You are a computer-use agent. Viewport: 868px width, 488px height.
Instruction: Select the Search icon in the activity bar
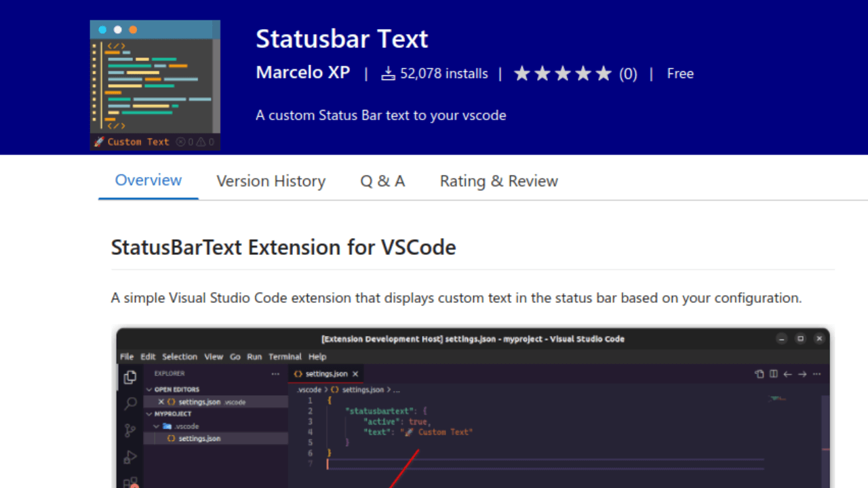point(130,404)
